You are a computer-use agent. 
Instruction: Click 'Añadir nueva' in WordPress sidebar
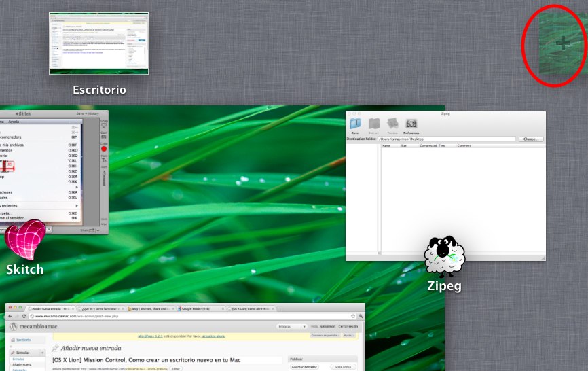(x=22, y=365)
